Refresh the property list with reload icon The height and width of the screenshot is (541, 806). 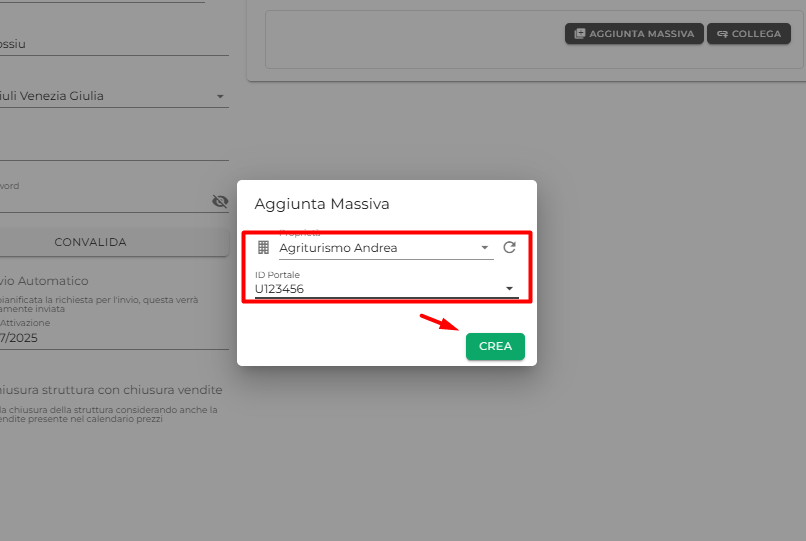(509, 247)
